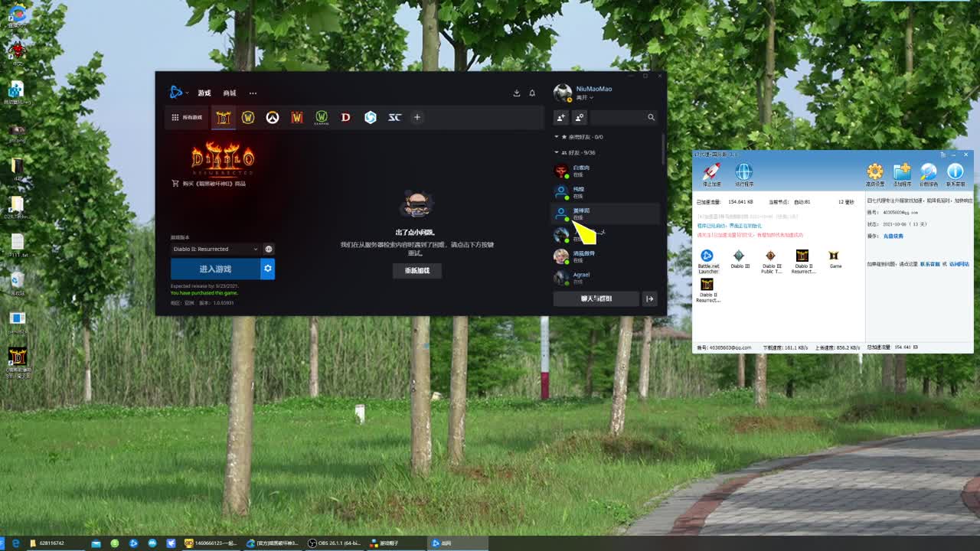Click the add friend icon

click(x=560, y=117)
